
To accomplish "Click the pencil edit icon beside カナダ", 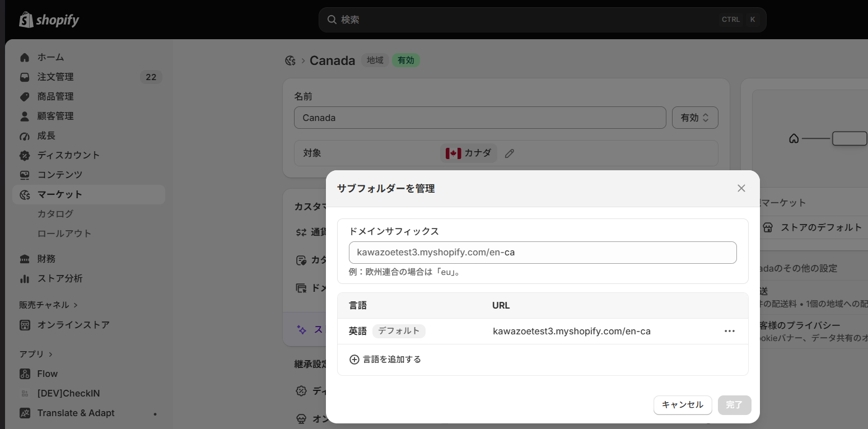I will pyautogui.click(x=509, y=153).
